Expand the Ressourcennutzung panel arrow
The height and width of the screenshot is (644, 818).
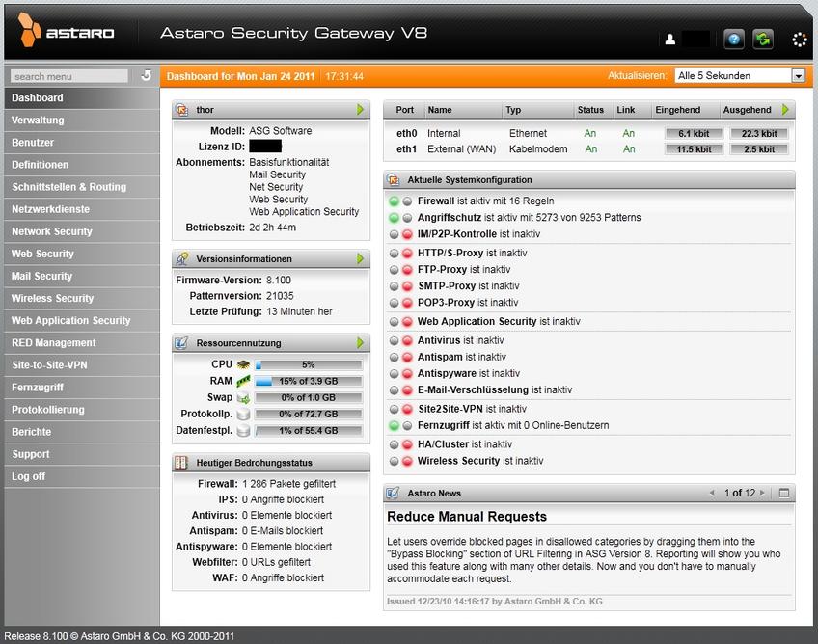click(x=360, y=342)
